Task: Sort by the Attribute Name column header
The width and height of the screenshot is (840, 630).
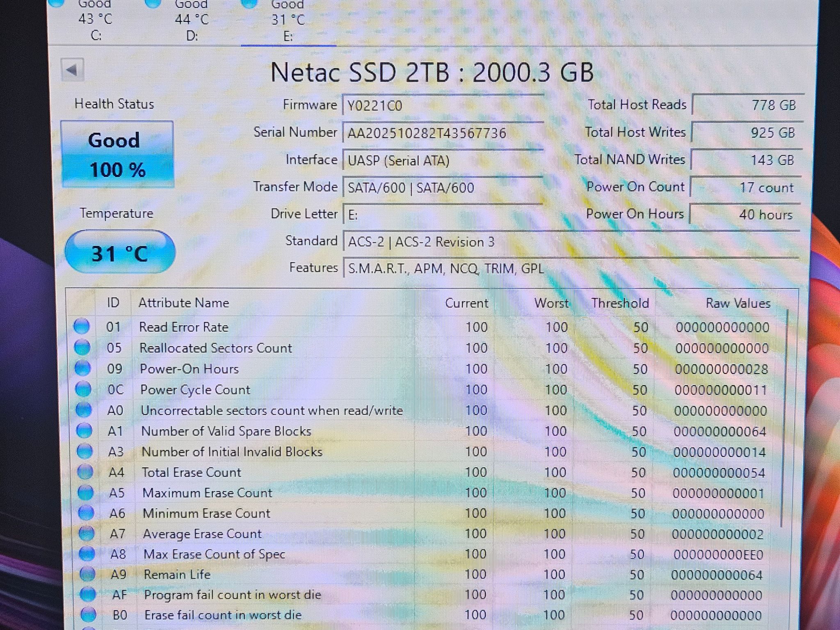Action: tap(184, 303)
